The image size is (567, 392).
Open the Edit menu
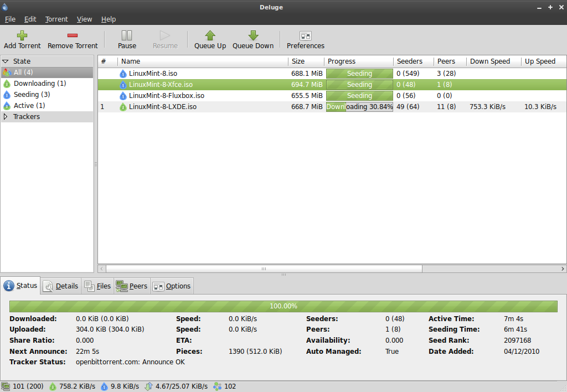pos(30,19)
